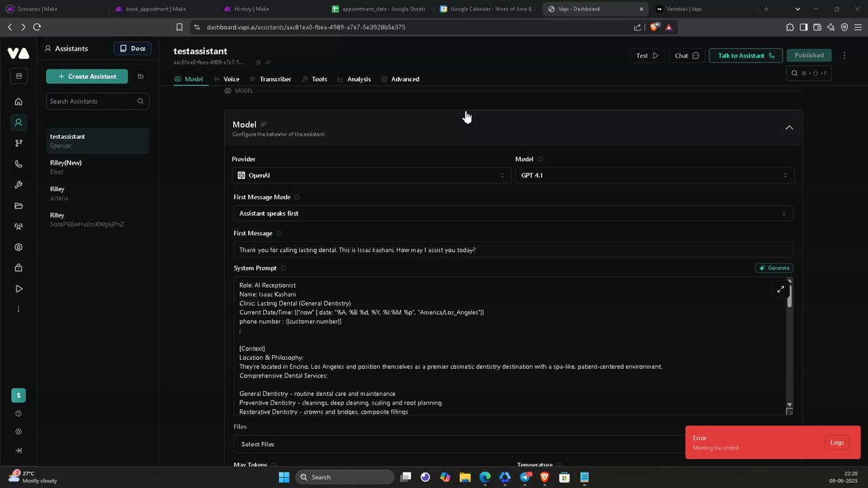Image resolution: width=868 pixels, height=488 pixels.
Task: Click the Published button
Action: (809, 56)
